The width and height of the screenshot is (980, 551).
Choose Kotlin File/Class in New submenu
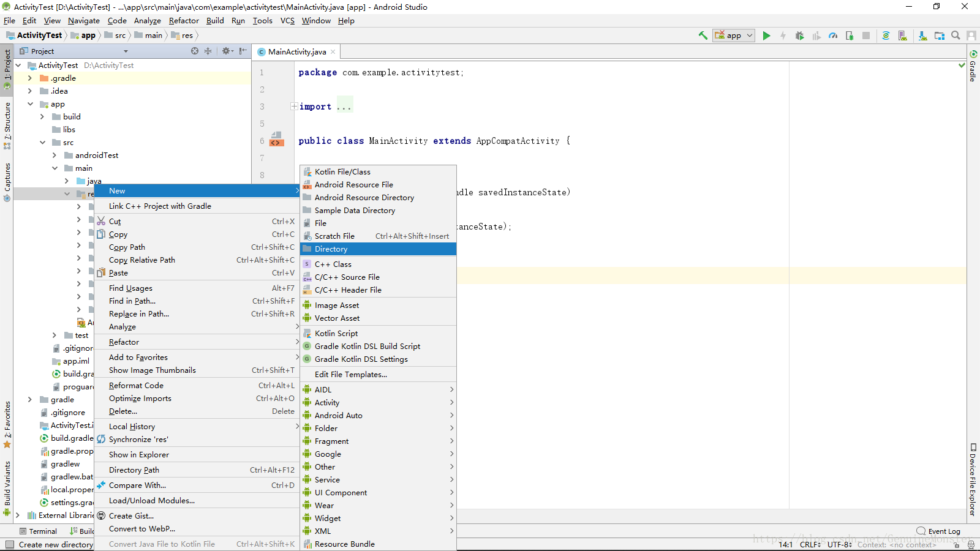[378, 172]
